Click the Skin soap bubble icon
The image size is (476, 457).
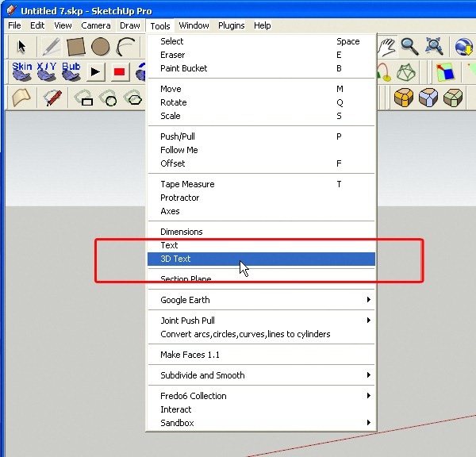pyautogui.click(x=22, y=71)
